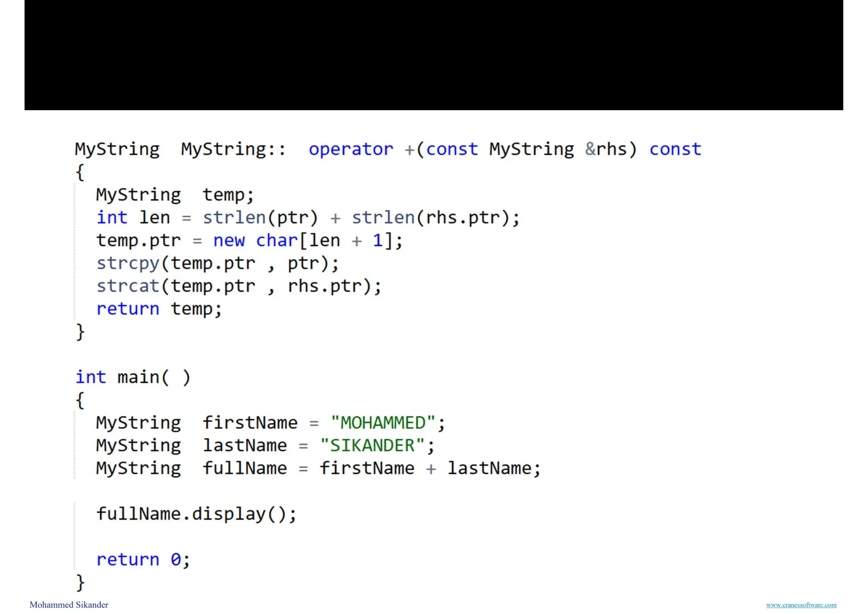Click the &rhs parameter in signature
The width and height of the screenshot is (868, 614).
click(606, 149)
